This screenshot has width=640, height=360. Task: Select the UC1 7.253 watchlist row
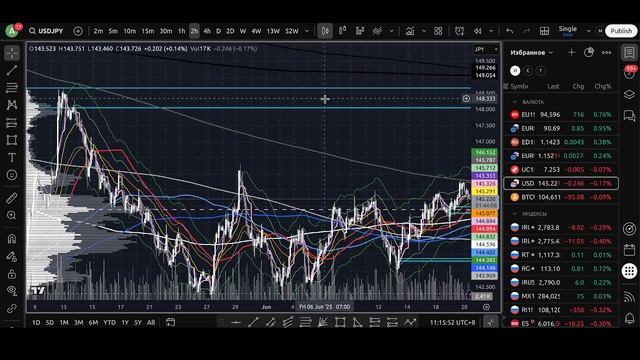(x=561, y=169)
